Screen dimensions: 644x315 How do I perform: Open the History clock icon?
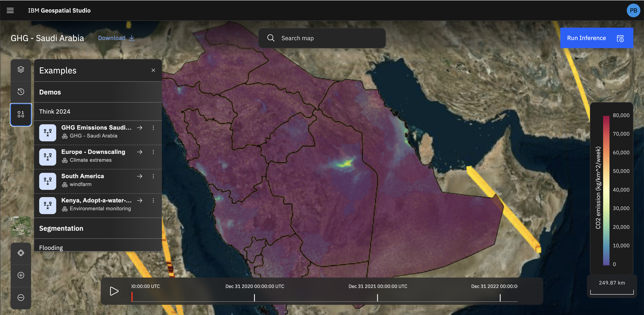tap(21, 92)
